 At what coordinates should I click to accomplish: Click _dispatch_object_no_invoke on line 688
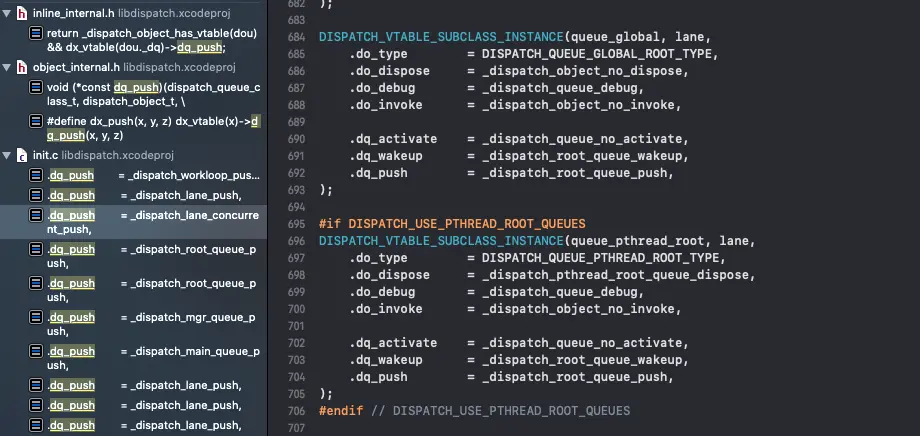(578, 105)
